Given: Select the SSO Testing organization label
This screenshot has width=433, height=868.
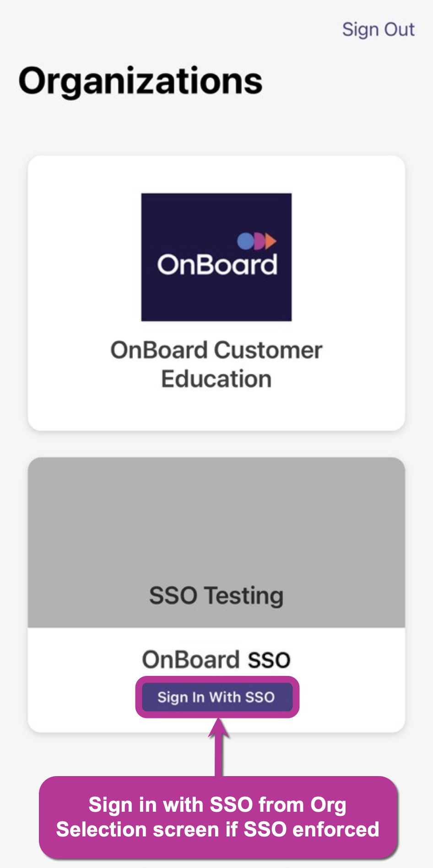Looking at the screenshot, I should [x=216, y=595].
